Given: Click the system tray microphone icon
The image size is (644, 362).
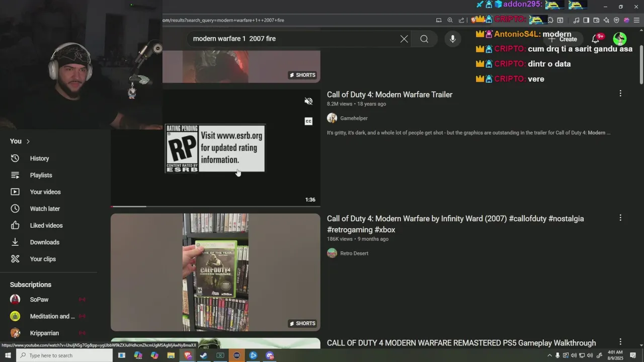Looking at the screenshot, I should (x=557, y=355).
